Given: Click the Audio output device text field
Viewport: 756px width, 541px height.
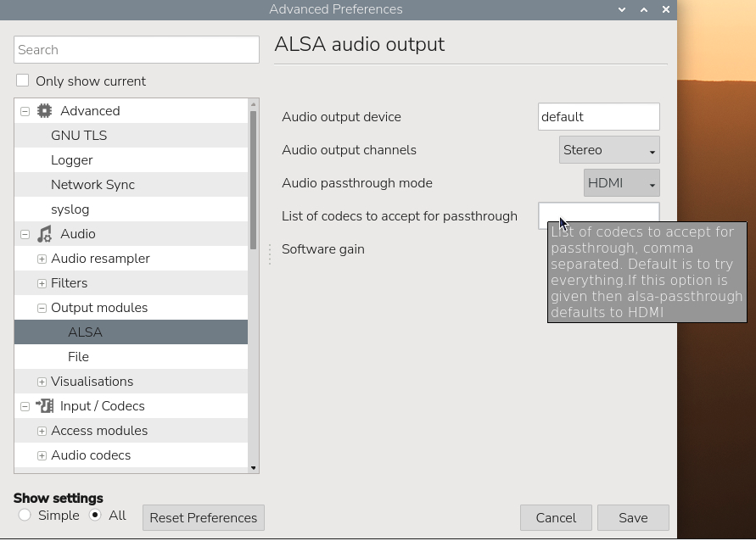Looking at the screenshot, I should tap(598, 117).
